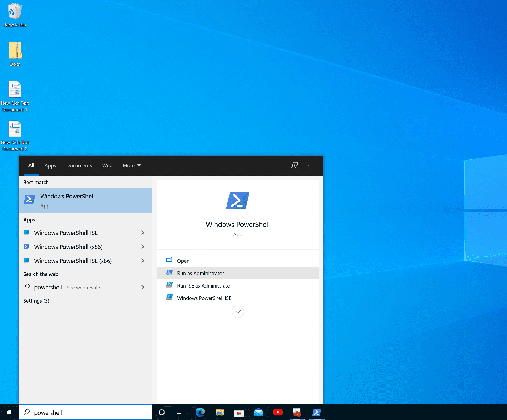Image resolution: width=507 pixels, height=420 pixels.
Task: Open Microsoft Edge from the taskbar
Action: (200, 412)
